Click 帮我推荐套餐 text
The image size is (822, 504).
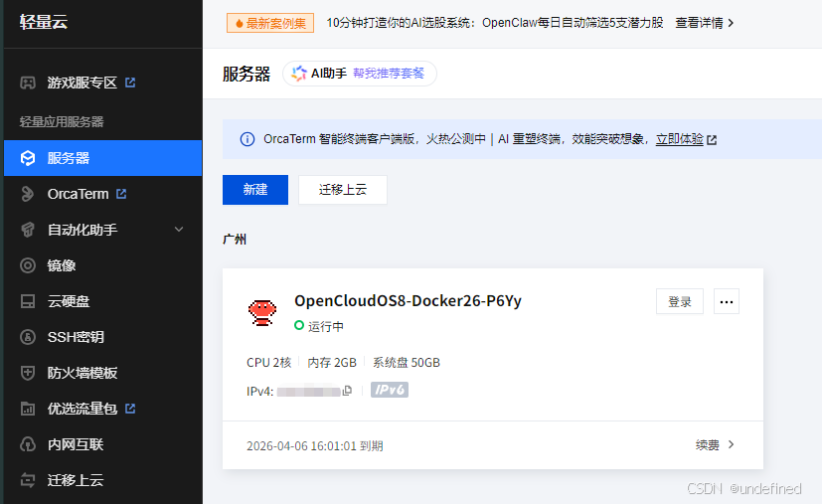[x=389, y=74]
